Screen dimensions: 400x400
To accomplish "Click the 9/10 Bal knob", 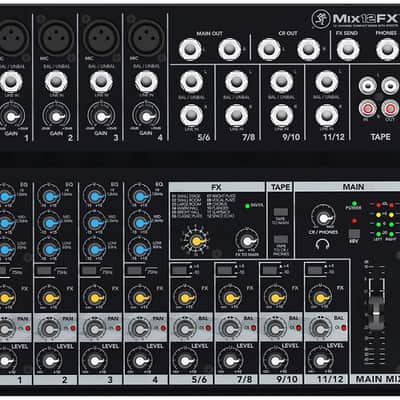I will [x=275, y=329].
